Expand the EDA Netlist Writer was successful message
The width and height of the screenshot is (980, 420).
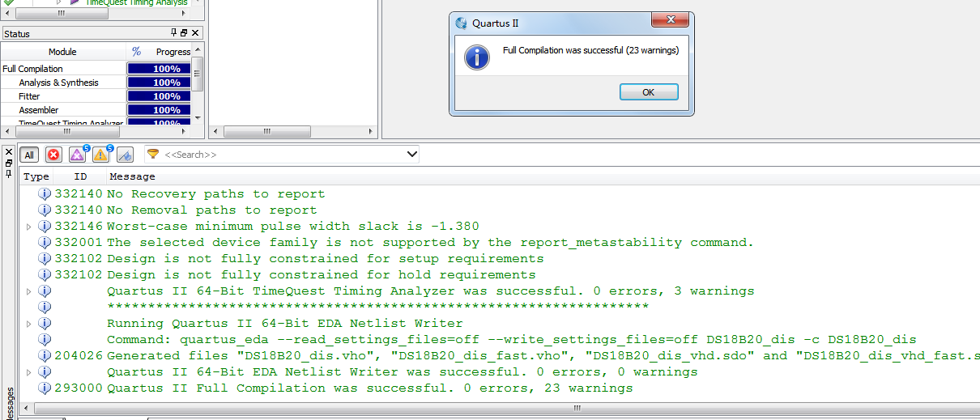[30, 372]
